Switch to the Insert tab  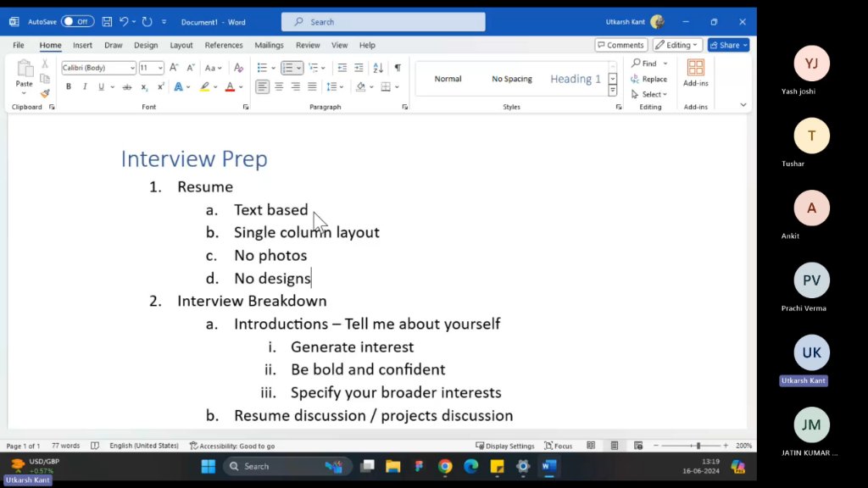pyautogui.click(x=82, y=45)
